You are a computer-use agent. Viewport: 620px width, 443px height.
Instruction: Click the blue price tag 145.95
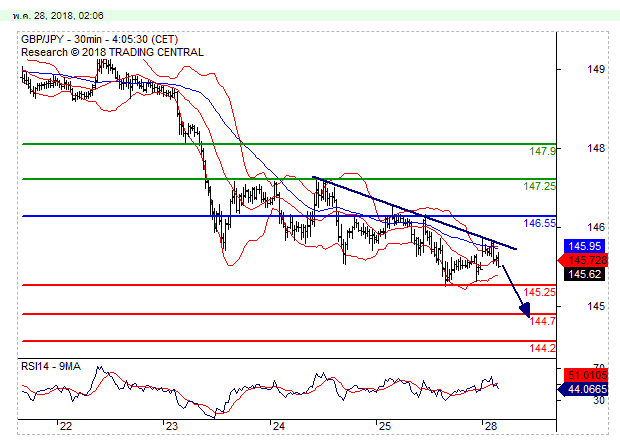pyautogui.click(x=585, y=246)
